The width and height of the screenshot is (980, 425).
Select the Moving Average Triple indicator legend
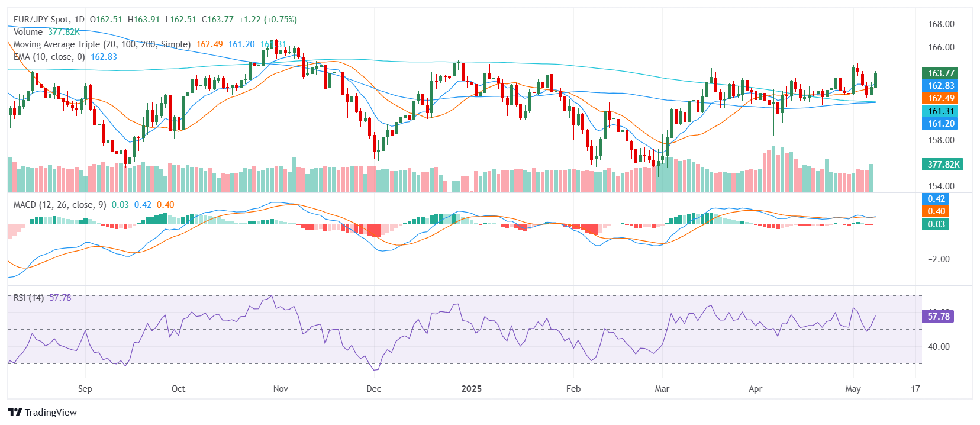coord(102,44)
